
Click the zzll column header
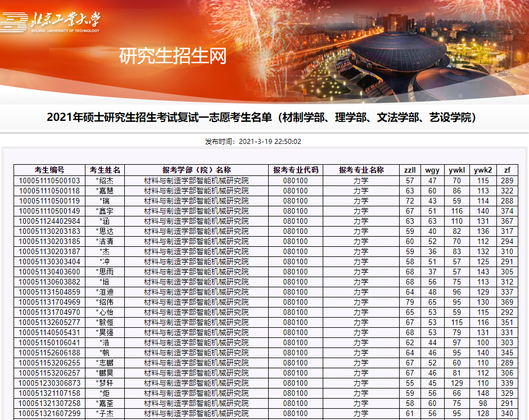410,170
